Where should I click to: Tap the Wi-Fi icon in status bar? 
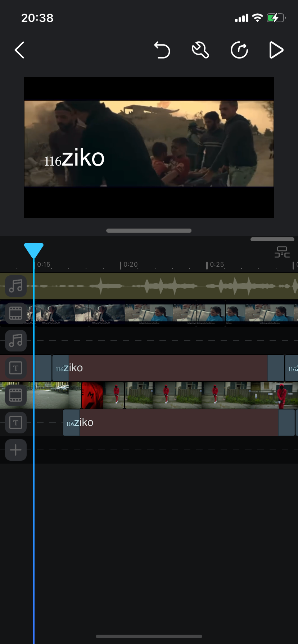[257, 18]
